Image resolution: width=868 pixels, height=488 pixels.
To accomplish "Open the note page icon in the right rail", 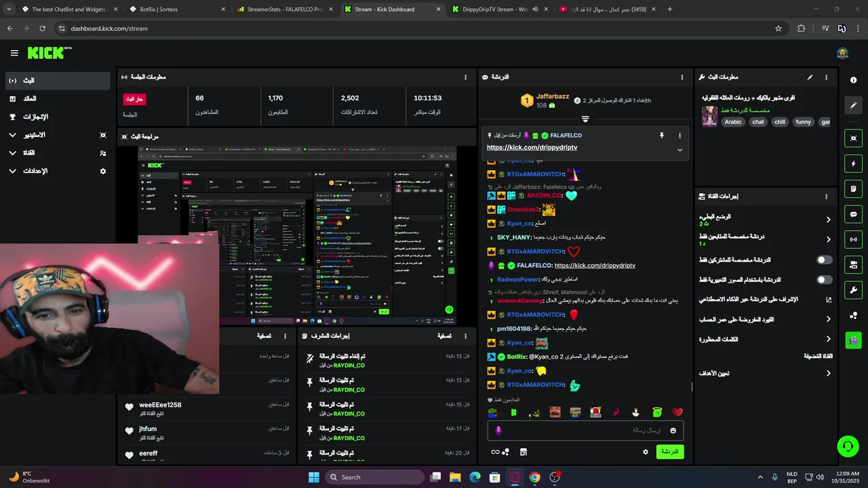I will 853,188.
